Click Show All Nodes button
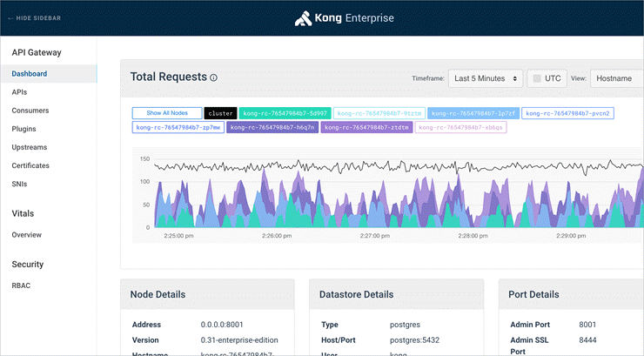Viewport: 644px width, 356px height. click(167, 113)
